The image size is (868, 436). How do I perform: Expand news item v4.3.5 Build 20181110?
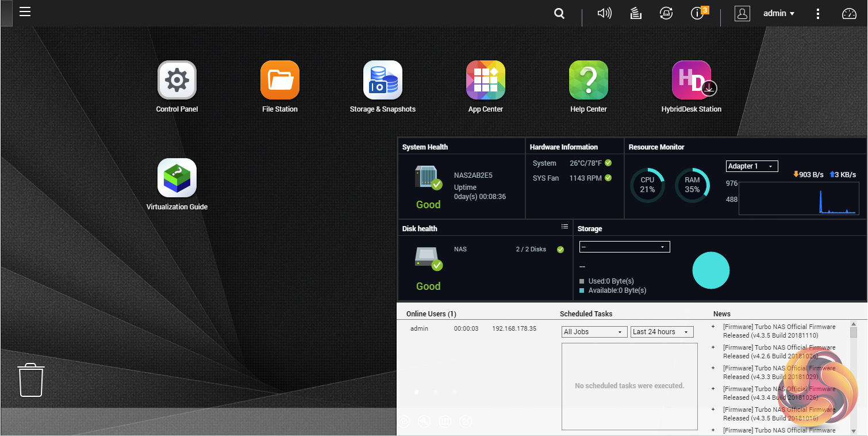point(713,327)
